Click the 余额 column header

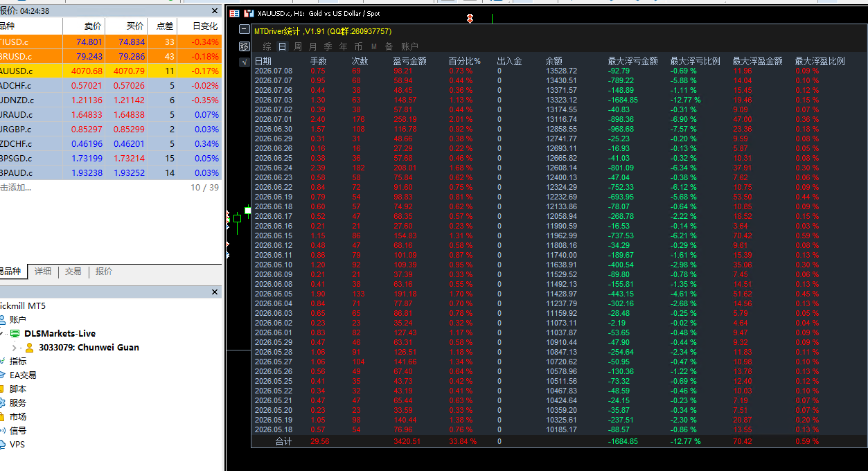(x=554, y=61)
